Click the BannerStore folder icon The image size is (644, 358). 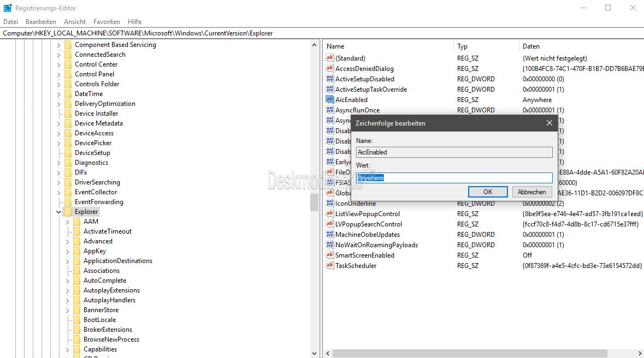point(76,310)
